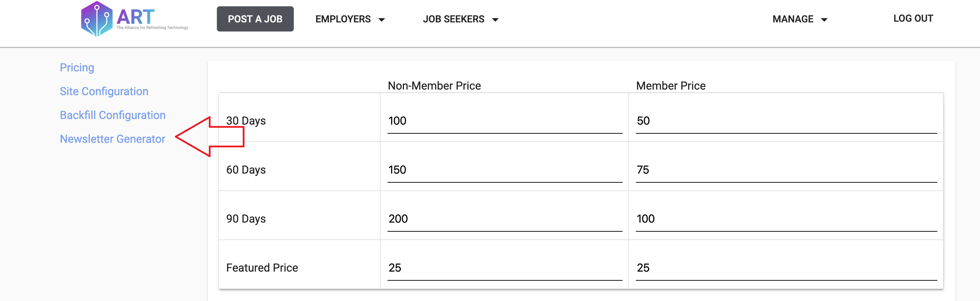Screen dimensions: 980x301
Task: Open Site Configuration in the sidebar
Action: point(104,91)
